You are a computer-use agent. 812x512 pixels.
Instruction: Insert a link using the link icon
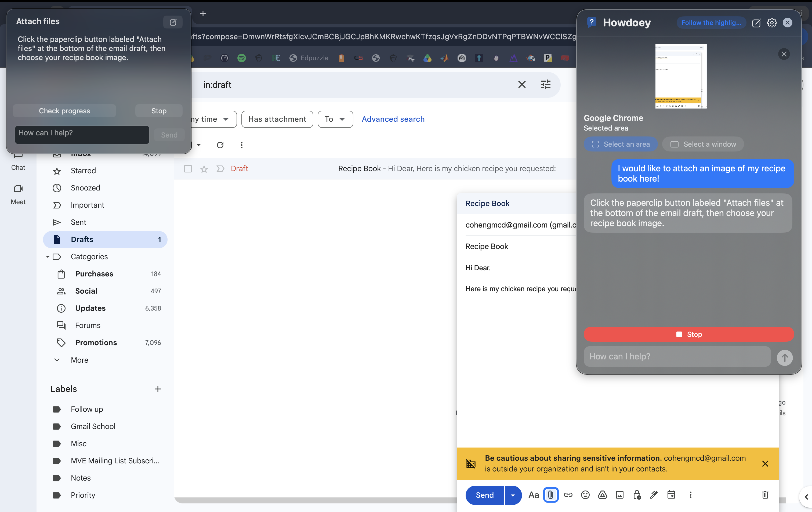(x=568, y=495)
